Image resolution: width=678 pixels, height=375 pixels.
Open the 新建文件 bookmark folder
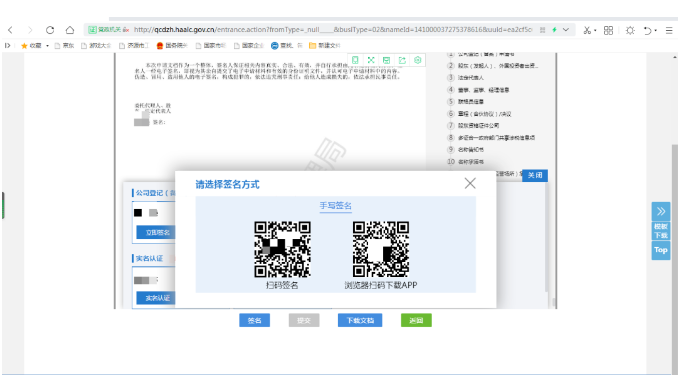point(325,45)
